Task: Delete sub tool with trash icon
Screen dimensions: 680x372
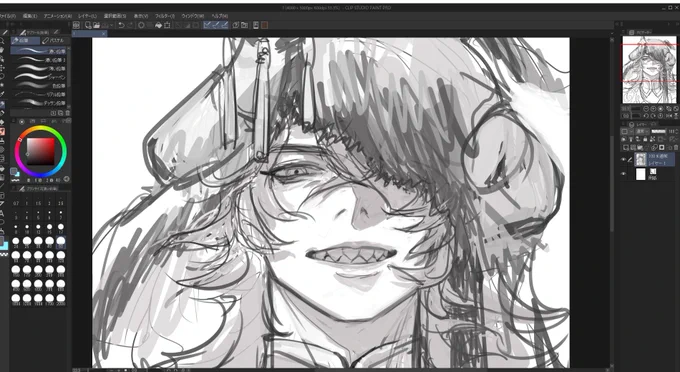Action: 67,113
